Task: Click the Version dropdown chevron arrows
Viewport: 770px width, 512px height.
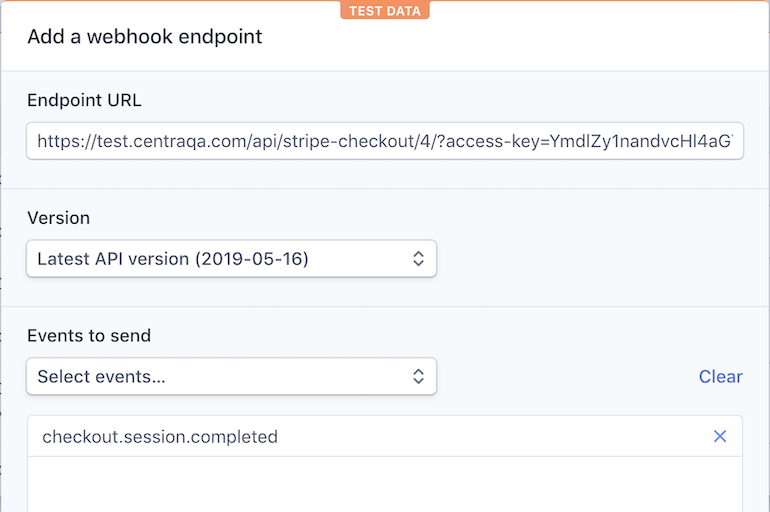Action: (x=419, y=259)
